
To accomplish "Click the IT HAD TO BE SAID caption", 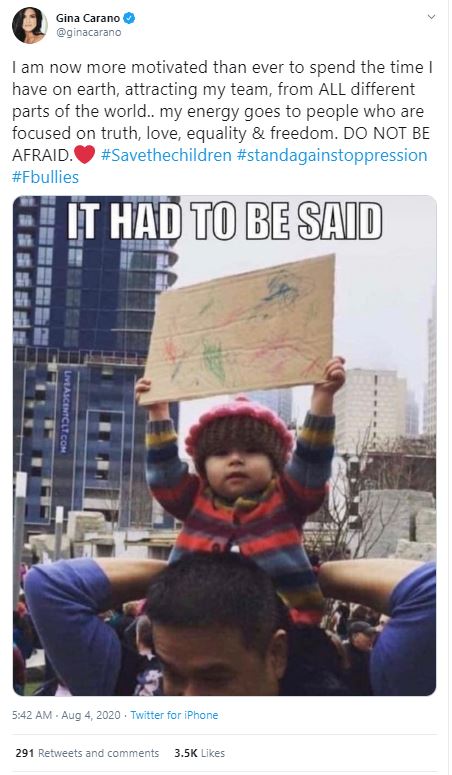I will (x=225, y=222).
